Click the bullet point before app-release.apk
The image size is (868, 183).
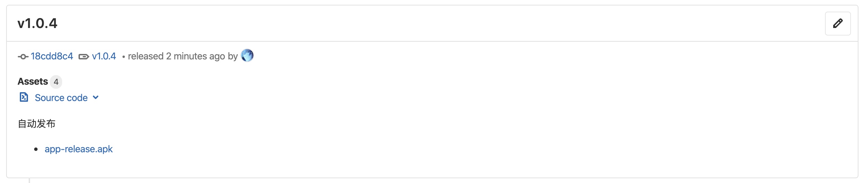coord(36,150)
